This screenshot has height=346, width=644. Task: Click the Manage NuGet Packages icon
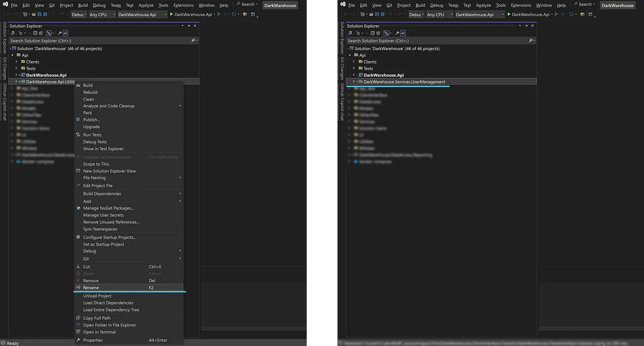78,208
